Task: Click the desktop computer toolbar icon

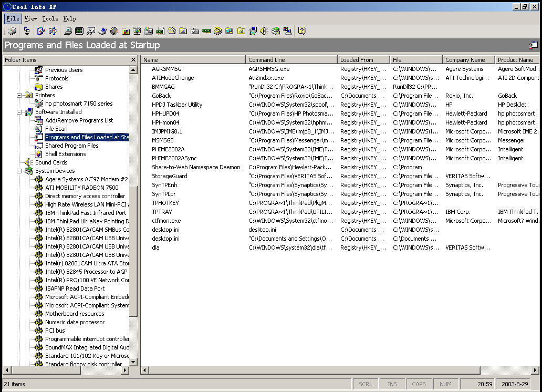Action: (x=68, y=31)
